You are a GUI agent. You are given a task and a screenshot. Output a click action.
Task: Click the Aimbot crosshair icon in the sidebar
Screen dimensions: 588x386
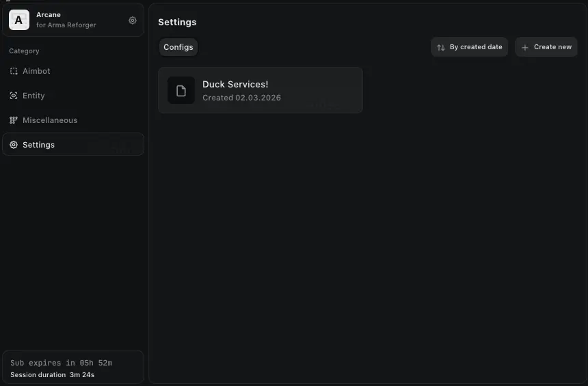pyautogui.click(x=14, y=71)
